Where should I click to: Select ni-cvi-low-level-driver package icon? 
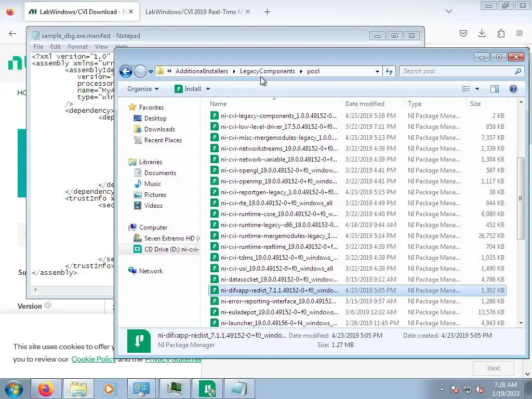point(214,127)
